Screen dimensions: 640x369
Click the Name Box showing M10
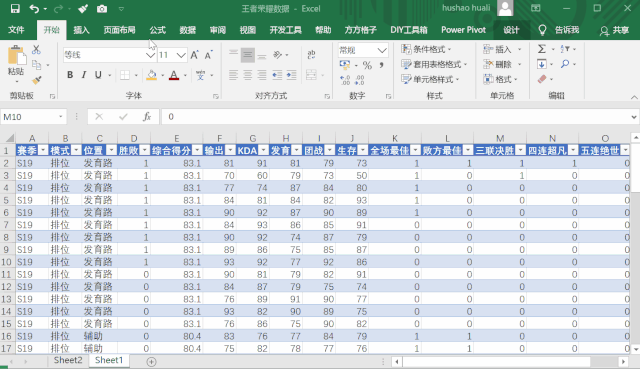29,117
